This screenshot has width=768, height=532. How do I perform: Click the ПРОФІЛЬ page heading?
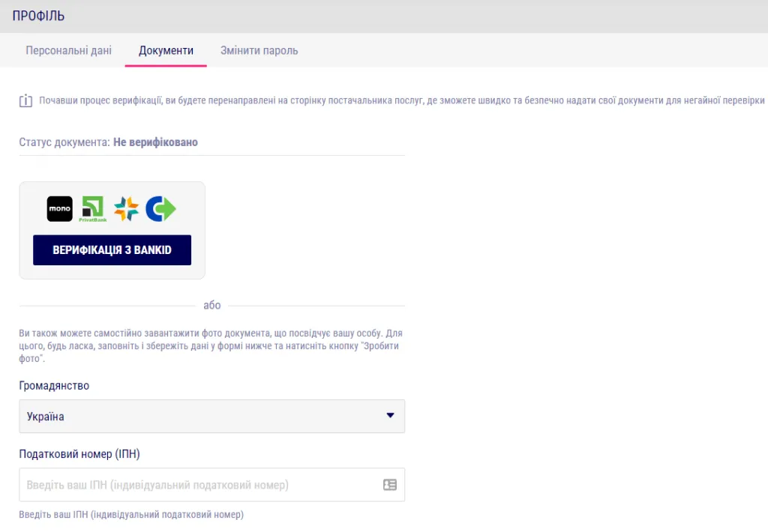click(x=38, y=16)
